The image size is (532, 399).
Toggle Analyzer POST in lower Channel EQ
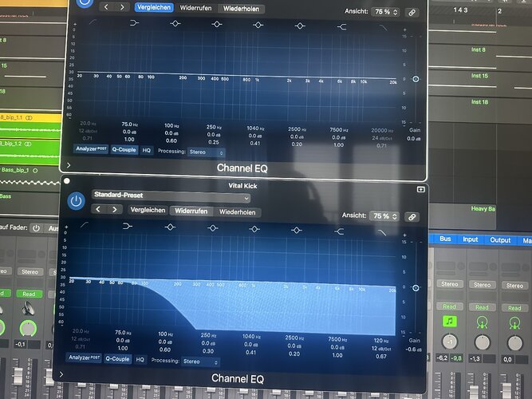pyautogui.click(x=84, y=358)
